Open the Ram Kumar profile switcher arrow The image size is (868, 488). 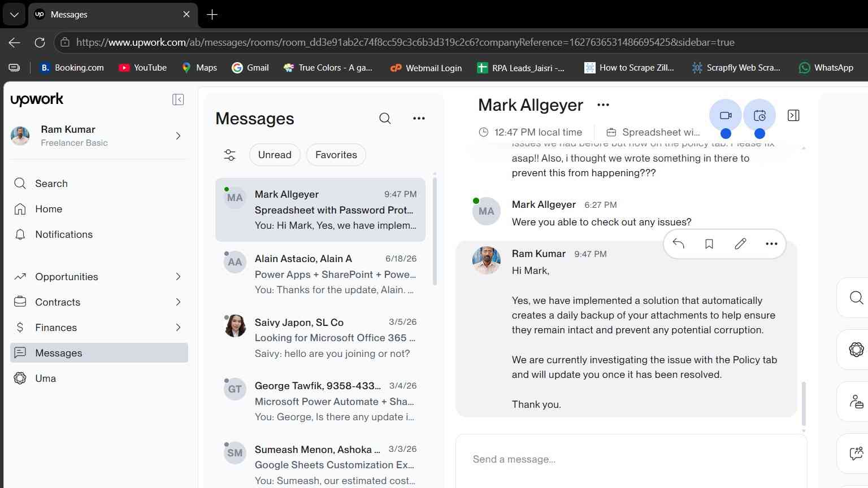coord(178,136)
